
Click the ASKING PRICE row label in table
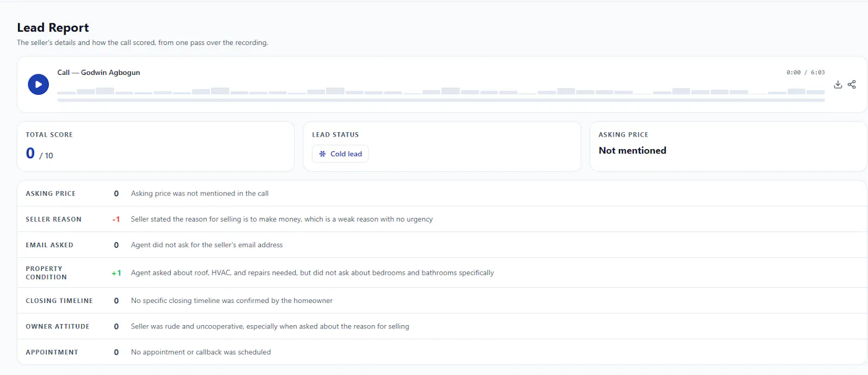tap(51, 193)
